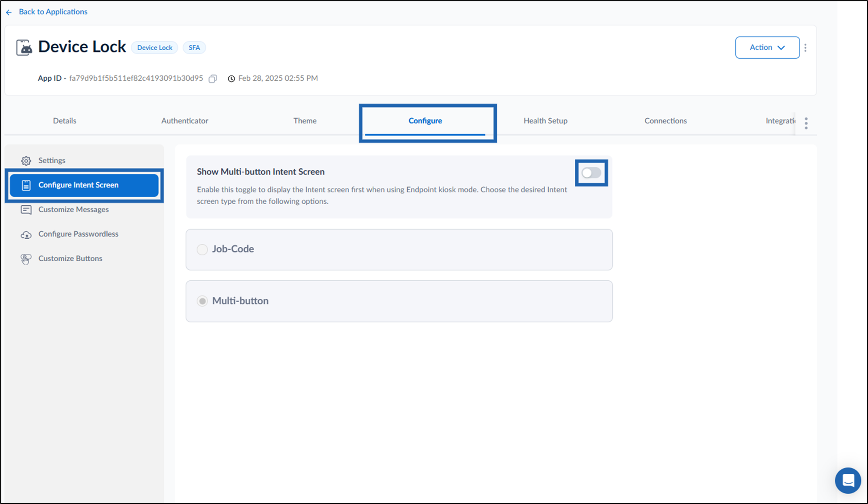Click the back arrow icon
This screenshot has width=868, height=504.
click(9, 12)
